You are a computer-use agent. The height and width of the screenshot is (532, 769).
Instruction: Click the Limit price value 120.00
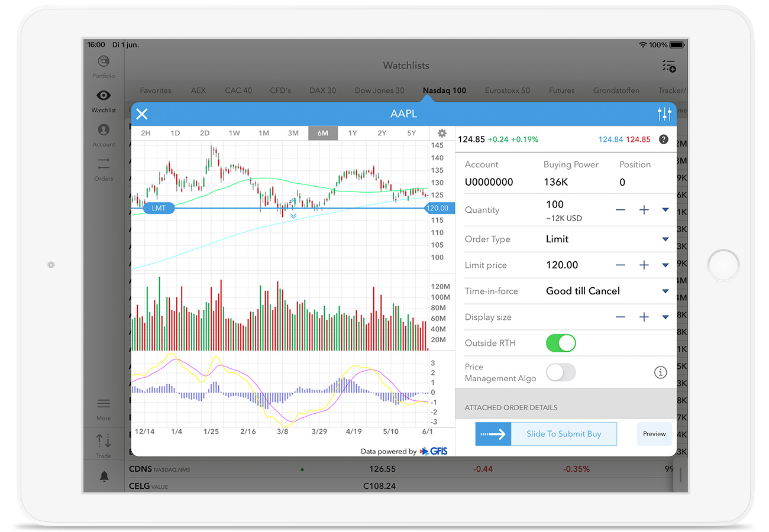pos(562,265)
